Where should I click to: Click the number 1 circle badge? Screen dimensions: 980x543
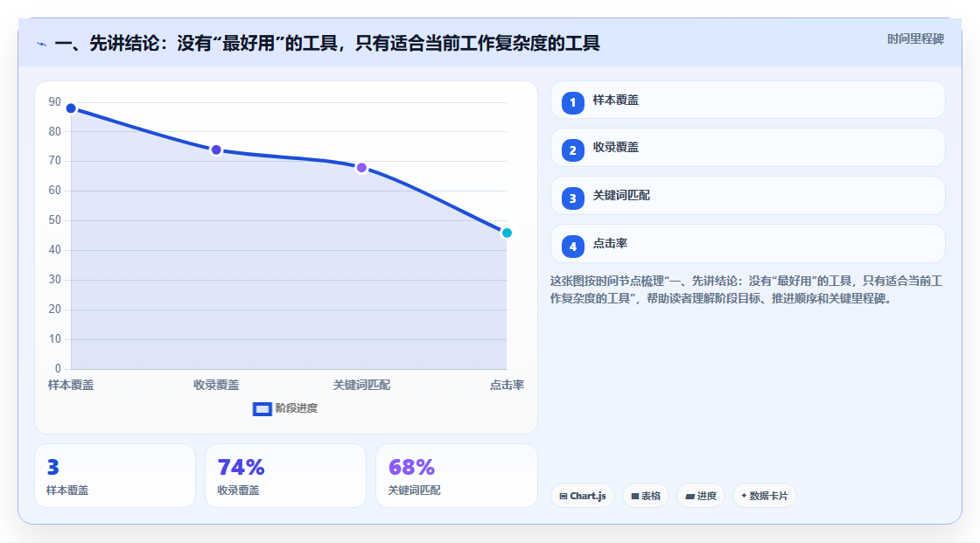(x=572, y=102)
